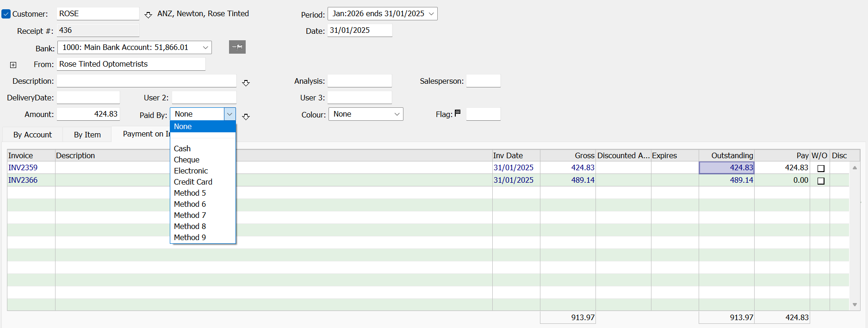Click the Disc column header
Viewport: 868px width, 328px height.
coord(844,155)
